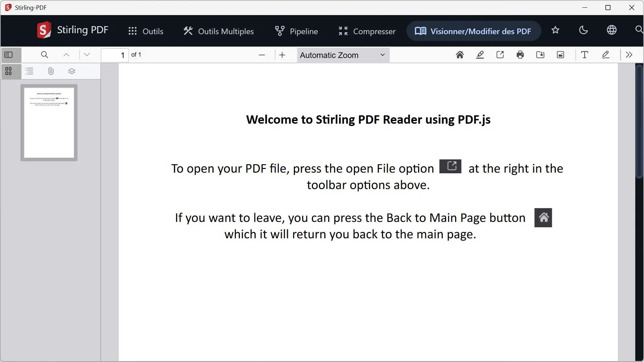The width and height of the screenshot is (644, 362).
Task: Go to next page arrow
Action: point(87,55)
